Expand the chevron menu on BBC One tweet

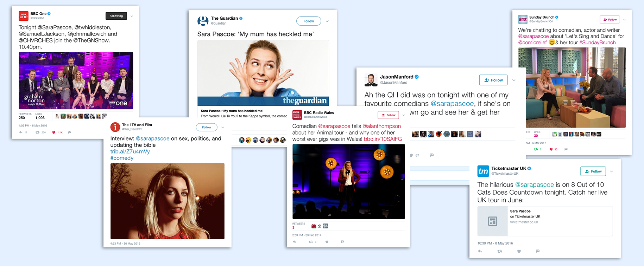pyautogui.click(x=132, y=16)
